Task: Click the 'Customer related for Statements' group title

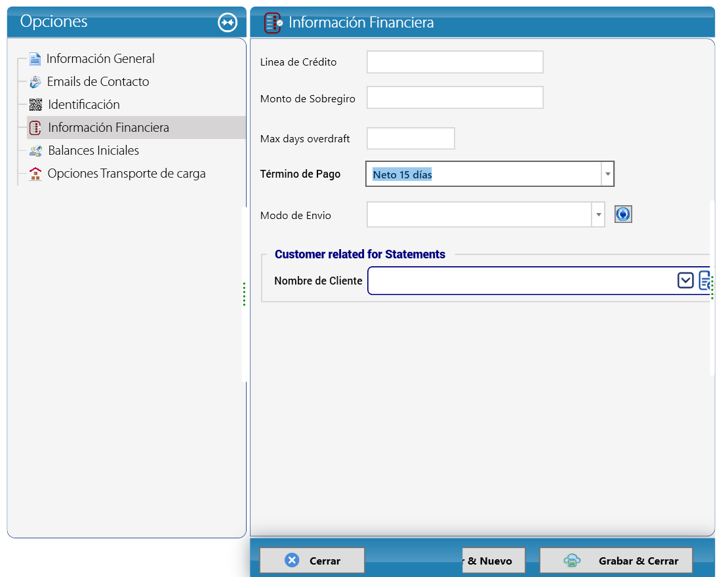Action: pos(360,254)
